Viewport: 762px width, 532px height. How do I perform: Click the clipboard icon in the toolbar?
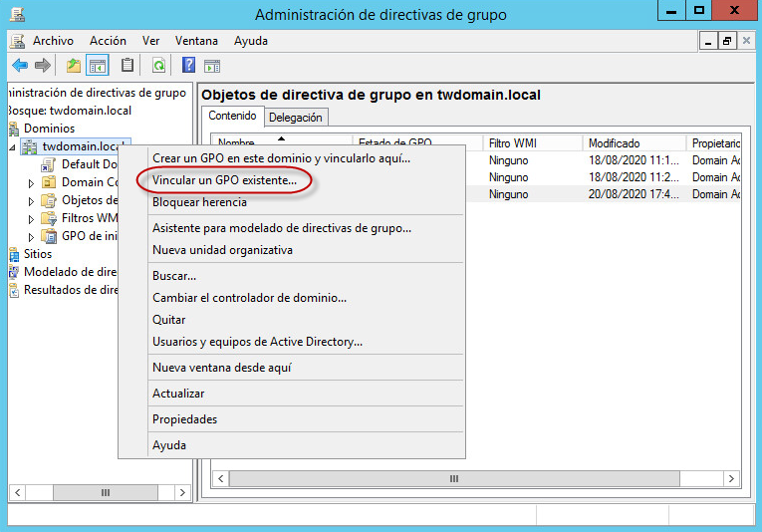[x=127, y=66]
